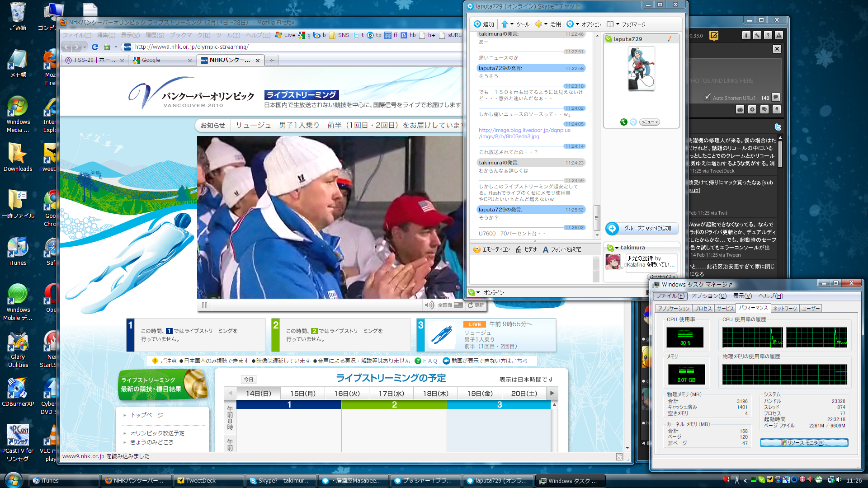Image resolution: width=868 pixels, height=488 pixels.
Task: Click Twitter bird icon in TweetDeck column
Action: 778,127
